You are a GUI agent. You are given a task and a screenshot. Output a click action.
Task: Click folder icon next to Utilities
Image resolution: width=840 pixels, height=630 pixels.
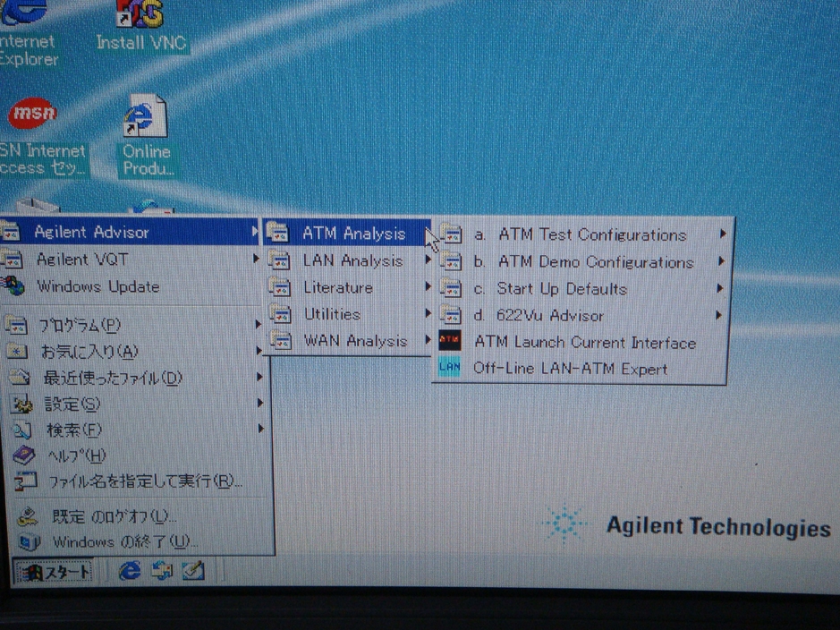[x=280, y=314]
